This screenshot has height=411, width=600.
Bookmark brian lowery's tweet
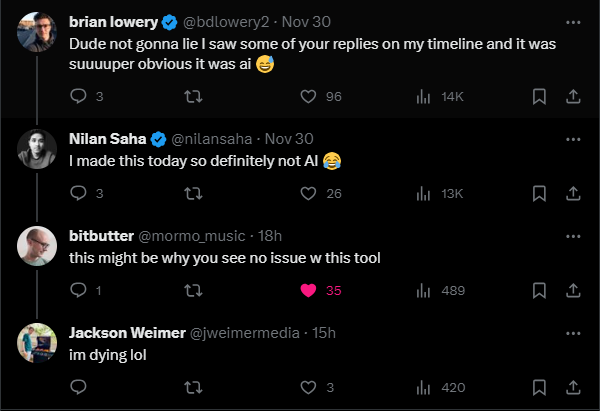click(539, 96)
